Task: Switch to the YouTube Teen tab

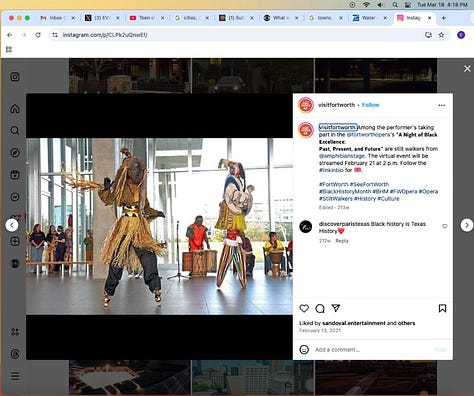Action: 147,18
